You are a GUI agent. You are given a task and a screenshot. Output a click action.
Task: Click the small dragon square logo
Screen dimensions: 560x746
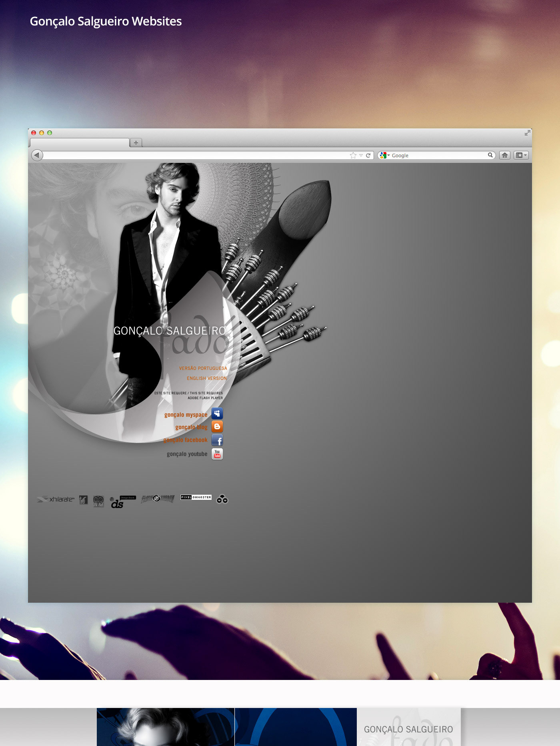83,499
